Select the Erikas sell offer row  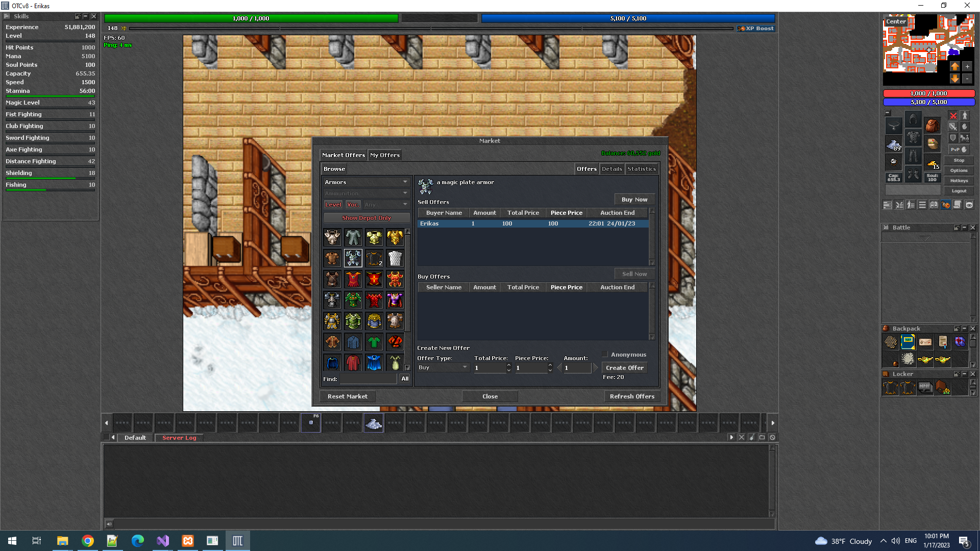(x=533, y=223)
